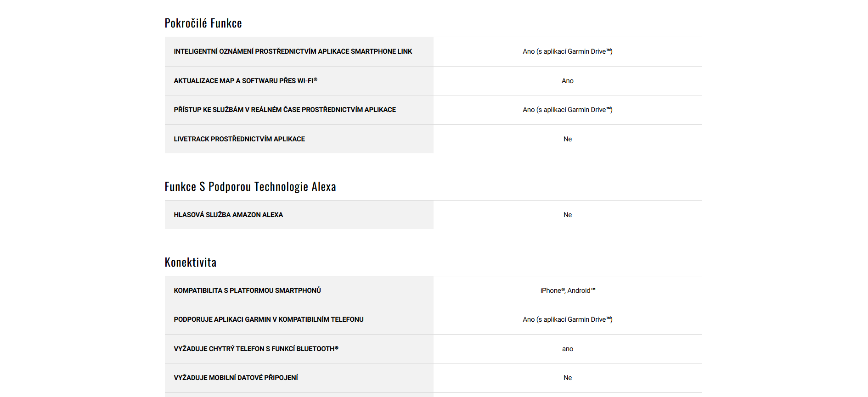Click the Pokročilé Funkce section heading
This screenshot has width=868, height=397.
click(x=203, y=23)
